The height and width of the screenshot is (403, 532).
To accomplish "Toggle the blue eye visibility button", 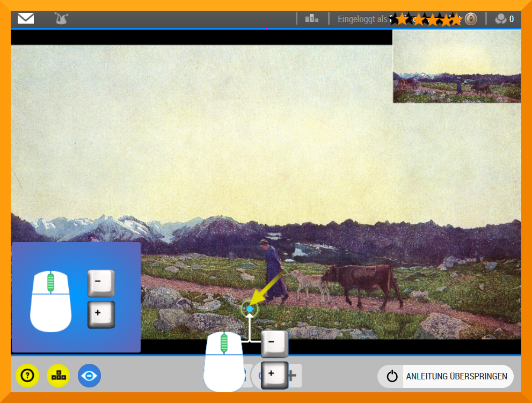I will point(89,376).
